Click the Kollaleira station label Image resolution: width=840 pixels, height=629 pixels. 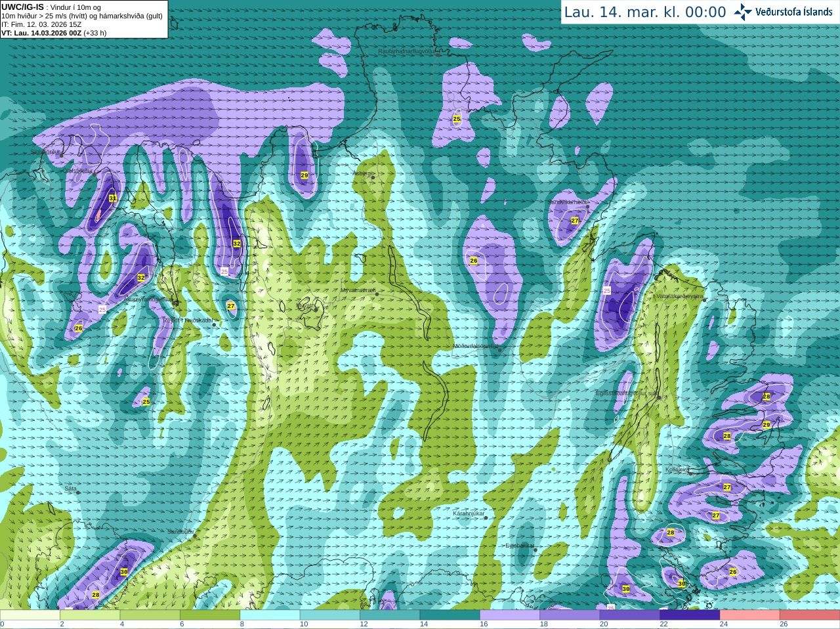pos(677,469)
